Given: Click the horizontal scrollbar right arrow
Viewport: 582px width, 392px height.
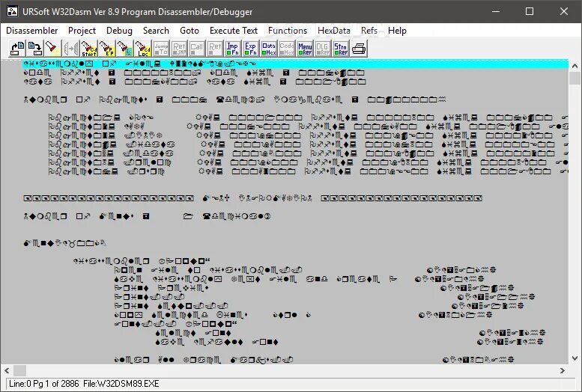Looking at the screenshot, I should (x=563, y=370).
